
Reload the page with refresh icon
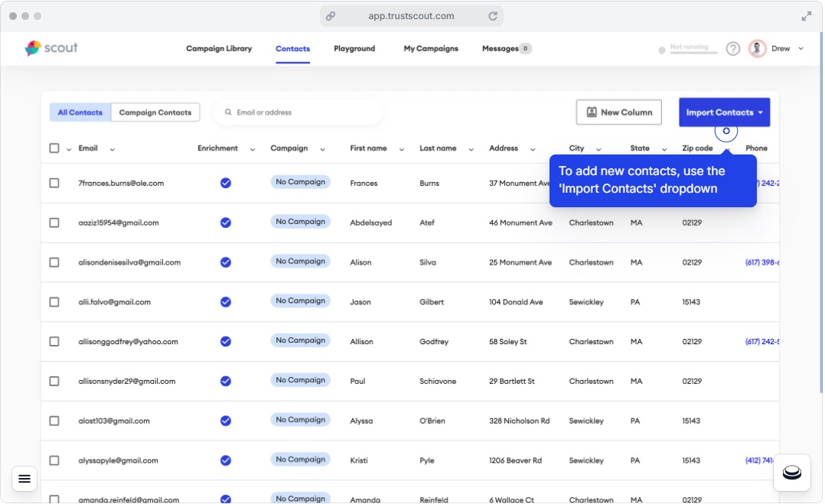click(493, 16)
